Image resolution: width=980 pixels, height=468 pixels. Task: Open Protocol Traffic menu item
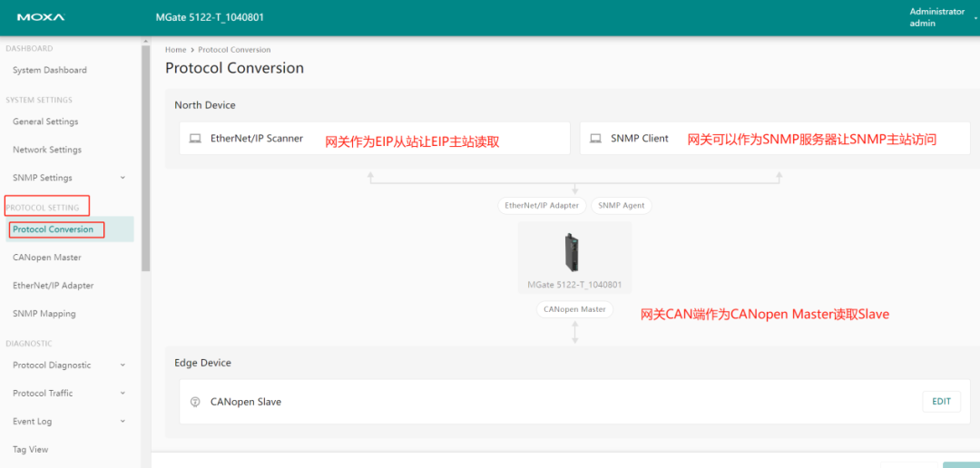pyautogui.click(x=43, y=393)
